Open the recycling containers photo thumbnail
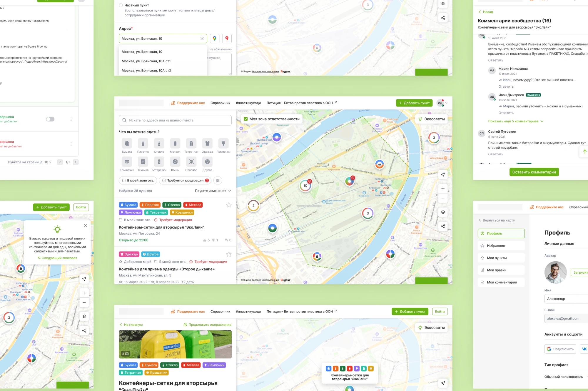This screenshot has width=588, height=391. pos(175,344)
